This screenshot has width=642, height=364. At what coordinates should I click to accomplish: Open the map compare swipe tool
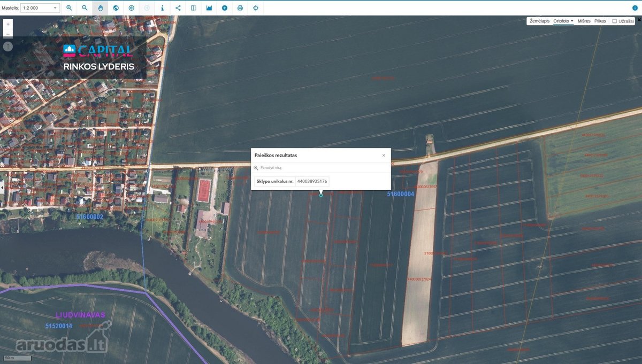pos(194,8)
